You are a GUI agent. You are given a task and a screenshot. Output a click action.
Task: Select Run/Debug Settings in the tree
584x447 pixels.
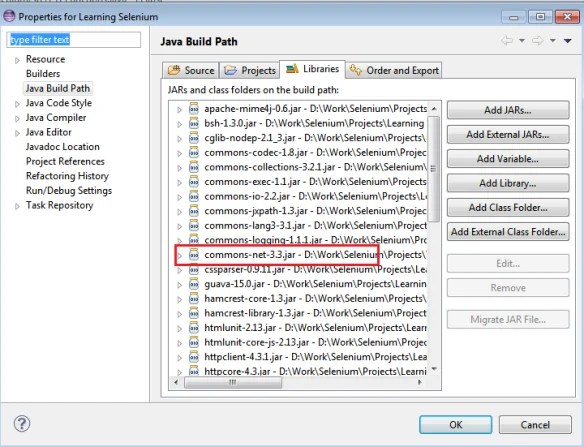[69, 191]
